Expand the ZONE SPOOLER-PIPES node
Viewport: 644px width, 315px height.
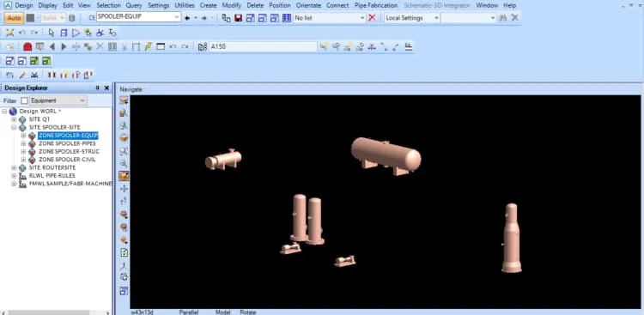[23, 143]
